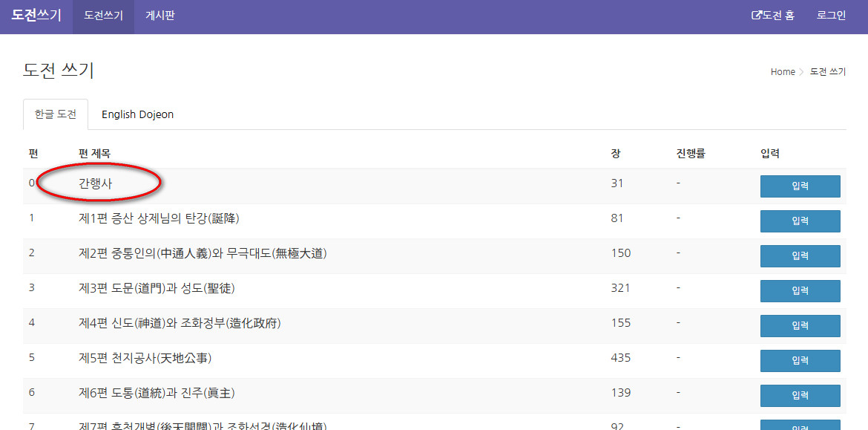868x430 pixels.
Task: Click the 입력 button for 간행사
Action: click(800, 186)
